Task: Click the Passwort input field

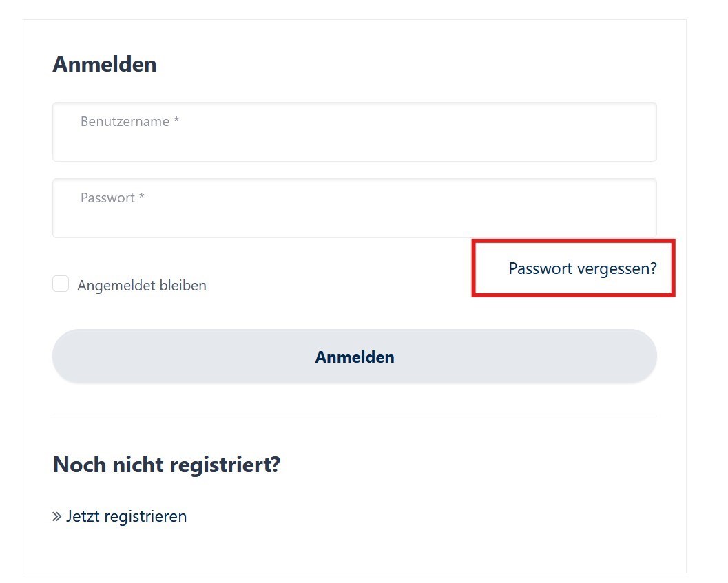Action: point(355,208)
